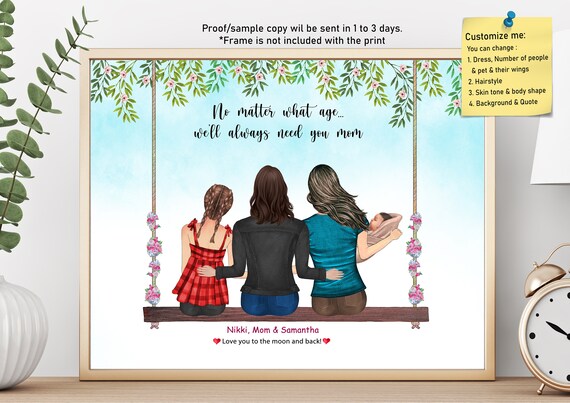
Task: Click the text "*Frame is not included with the print"
Action: tap(302, 40)
